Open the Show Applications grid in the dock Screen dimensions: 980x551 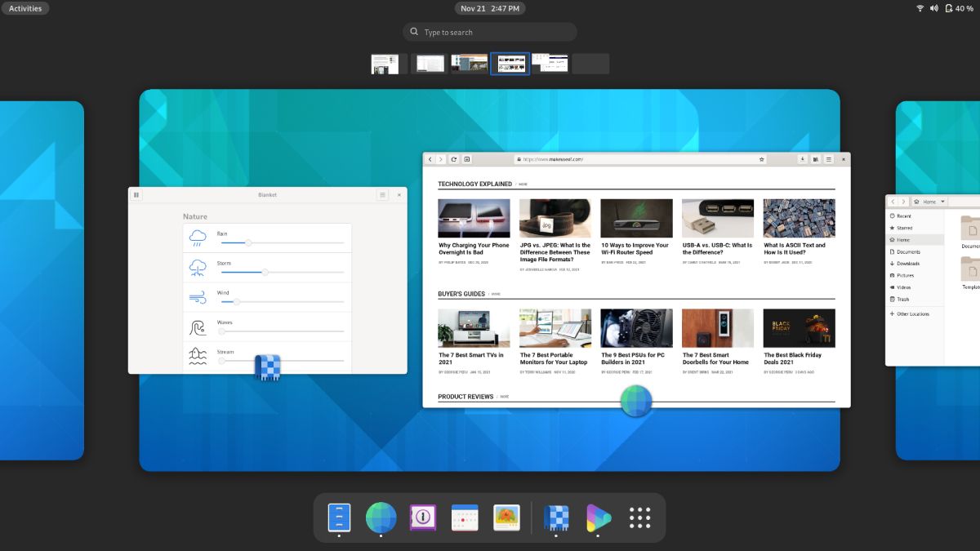tap(639, 517)
